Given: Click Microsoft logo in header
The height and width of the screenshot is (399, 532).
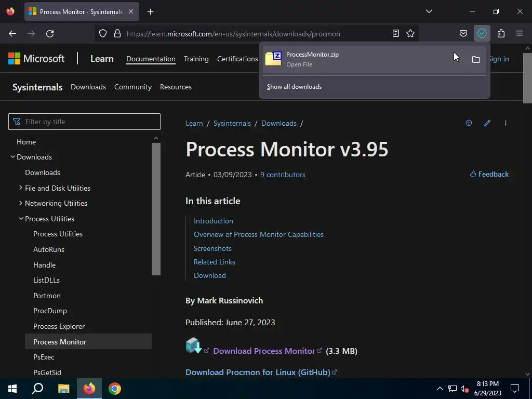Looking at the screenshot, I should coord(36,59).
